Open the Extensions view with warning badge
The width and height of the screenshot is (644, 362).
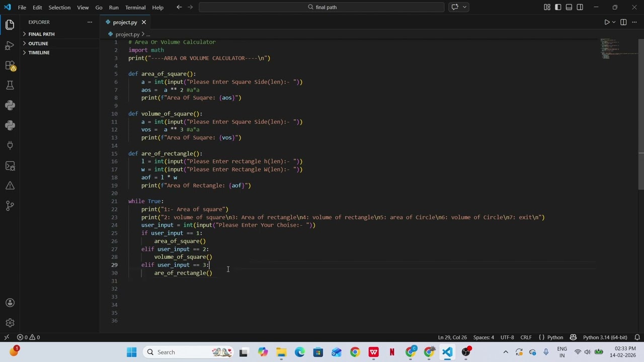pos(10,65)
